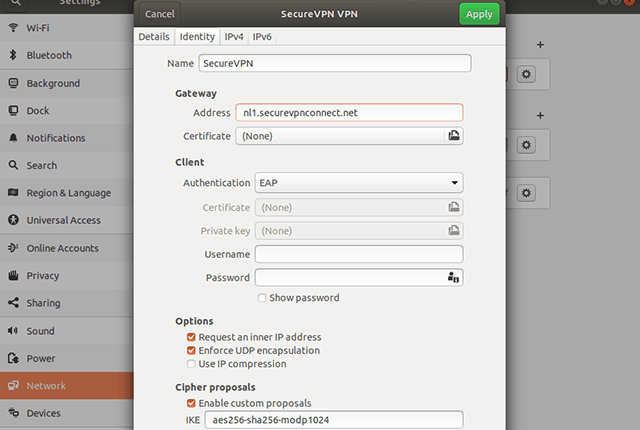Click the Network icon in the highlighted row
The image size is (640, 430).
13,385
